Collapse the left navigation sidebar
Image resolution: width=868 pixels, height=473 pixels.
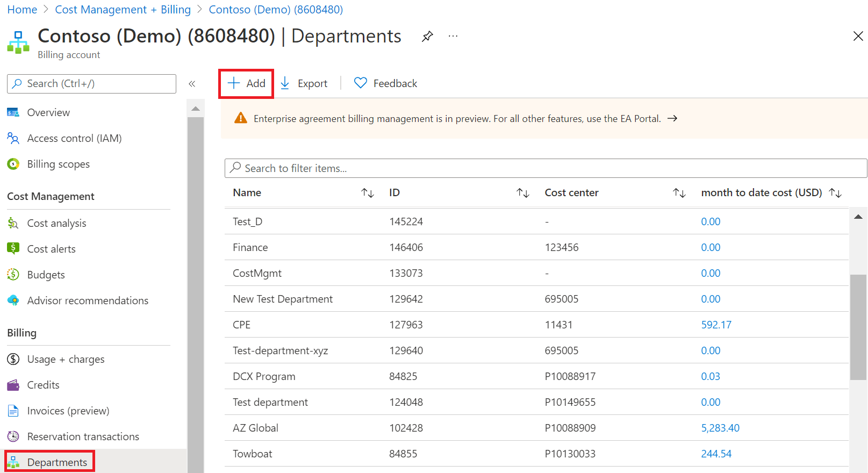(192, 84)
